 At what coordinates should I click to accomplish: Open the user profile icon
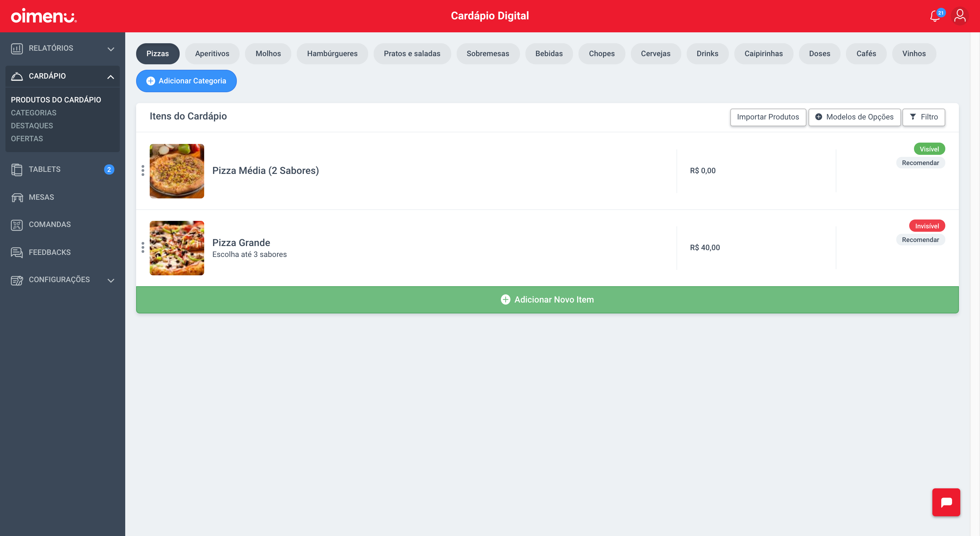tap(960, 16)
